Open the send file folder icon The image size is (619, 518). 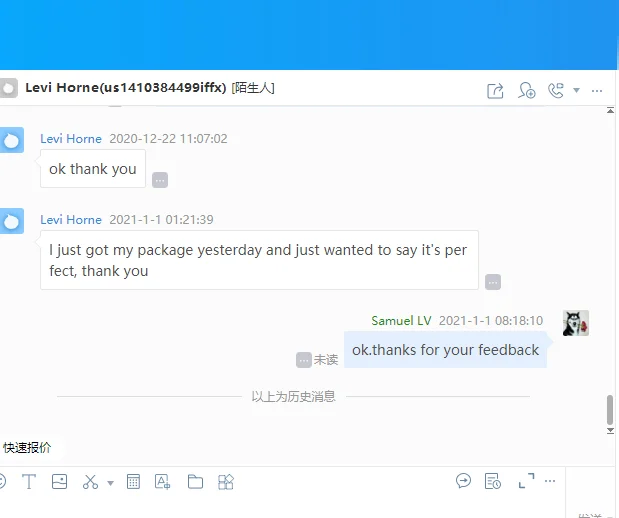[x=195, y=482]
